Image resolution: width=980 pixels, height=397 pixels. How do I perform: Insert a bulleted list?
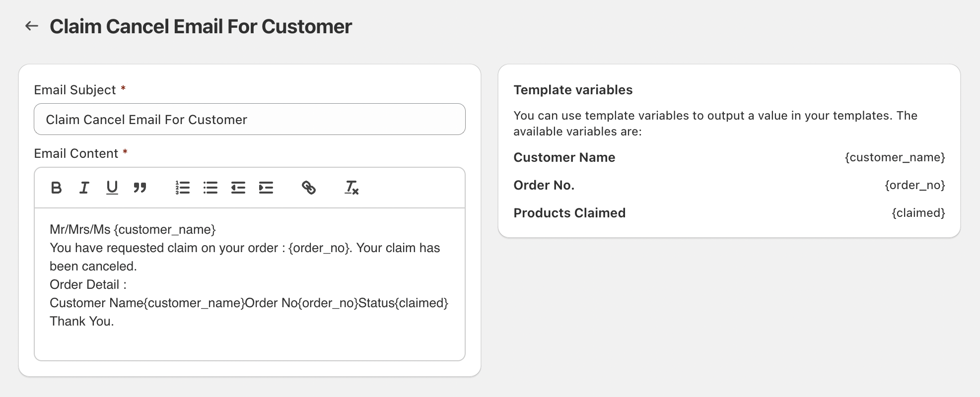pos(210,188)
